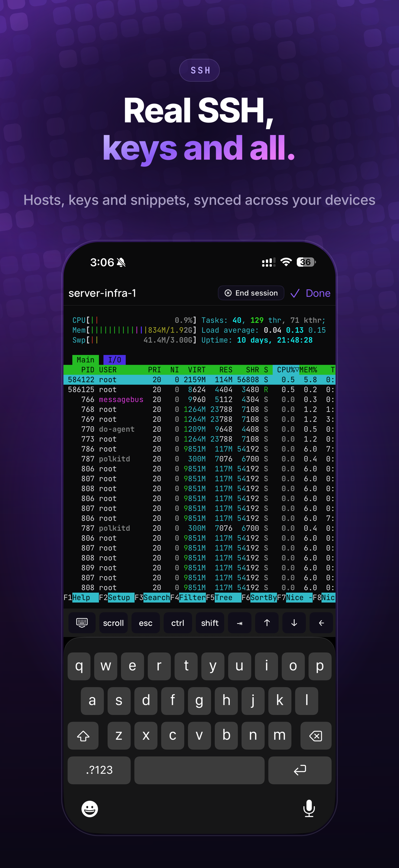The image size is (399, 868).
Task: Select F7 Nice - in htop footer
Action: [295, 597]
